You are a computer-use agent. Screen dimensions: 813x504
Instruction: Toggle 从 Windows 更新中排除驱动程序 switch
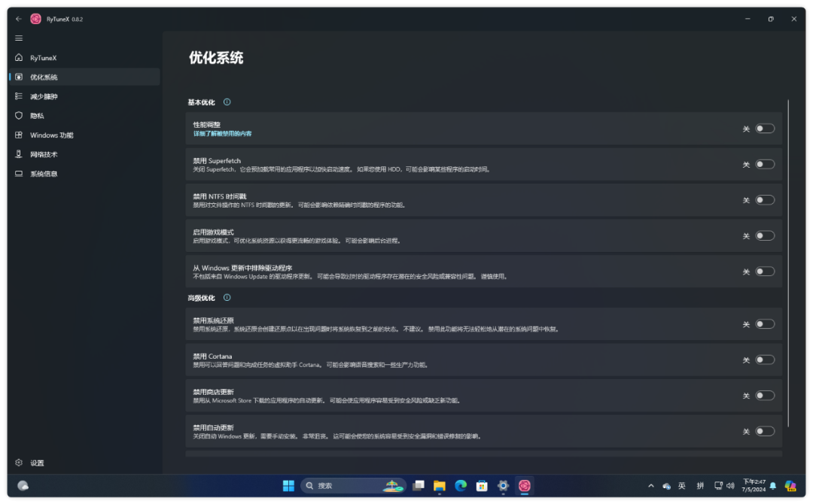[x=765, y=272]
